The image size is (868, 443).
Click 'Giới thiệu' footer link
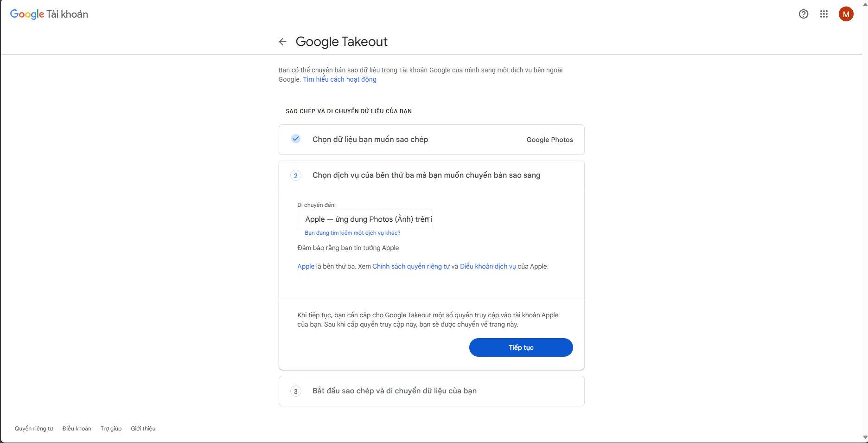click(x=143, y=429)
